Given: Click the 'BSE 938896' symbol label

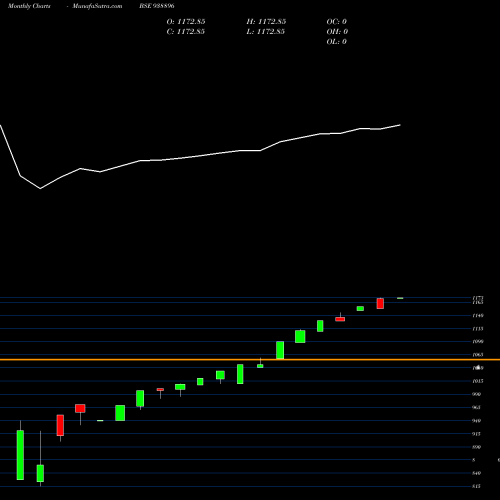Looking at the screenshot, I should pos(157,6).
